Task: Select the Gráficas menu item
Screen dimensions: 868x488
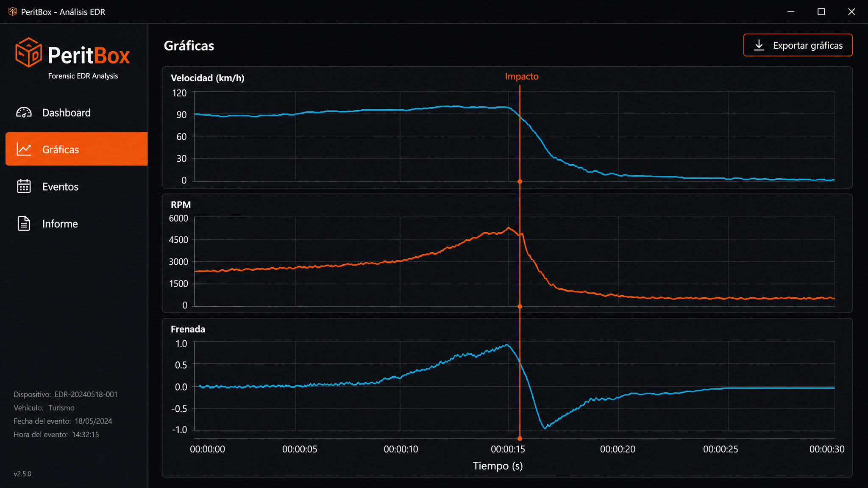Action: (76, 149)
